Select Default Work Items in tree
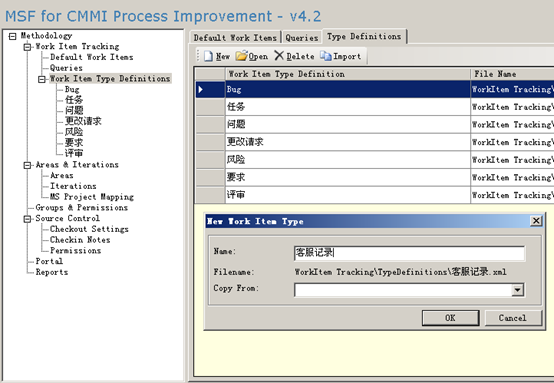554x383 pixels. [92, 57]
